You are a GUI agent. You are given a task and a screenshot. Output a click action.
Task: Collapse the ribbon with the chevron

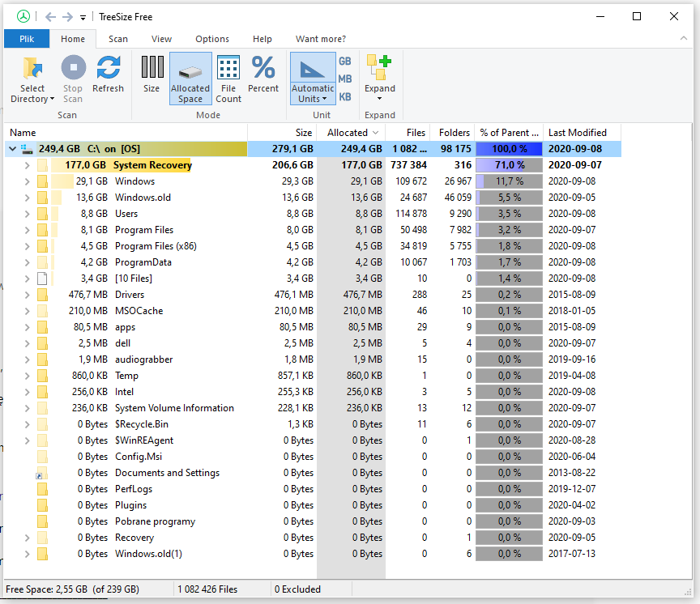[x=684, y=38]
